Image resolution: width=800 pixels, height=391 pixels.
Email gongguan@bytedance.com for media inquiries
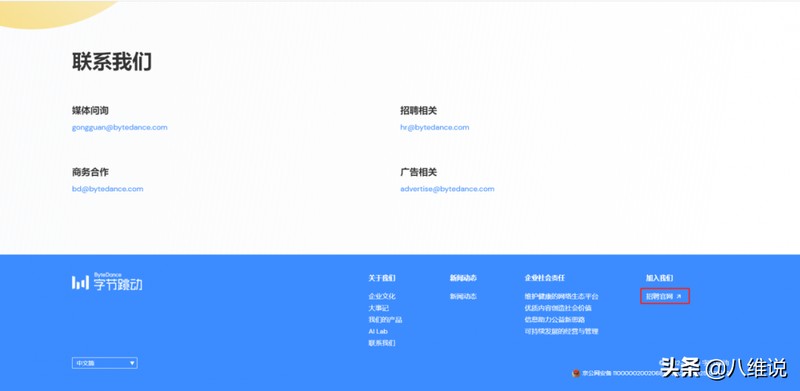[119, 128]
